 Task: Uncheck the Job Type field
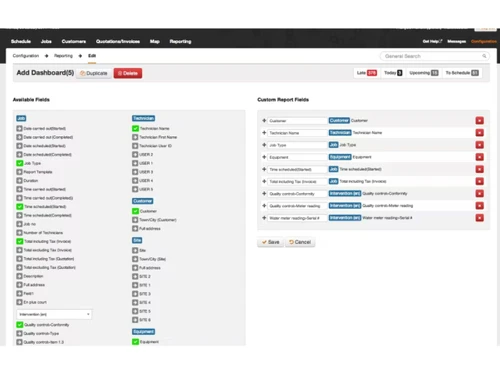(19, 163)
